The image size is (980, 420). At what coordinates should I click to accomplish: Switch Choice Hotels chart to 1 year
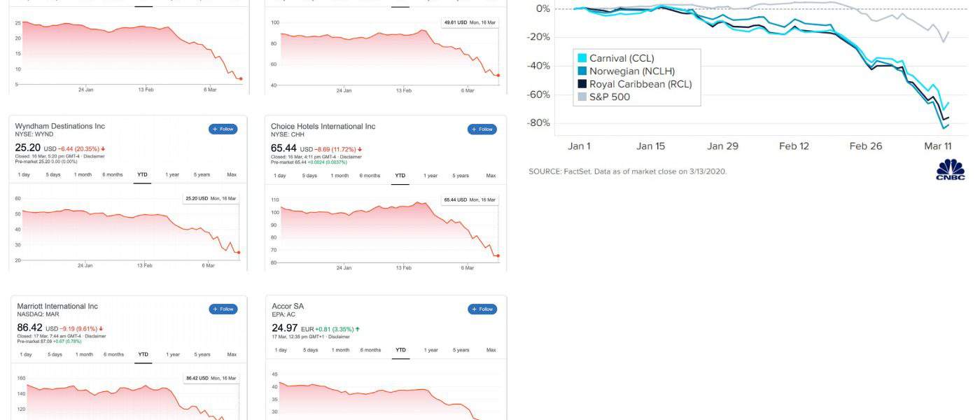[x=430, y=175]
